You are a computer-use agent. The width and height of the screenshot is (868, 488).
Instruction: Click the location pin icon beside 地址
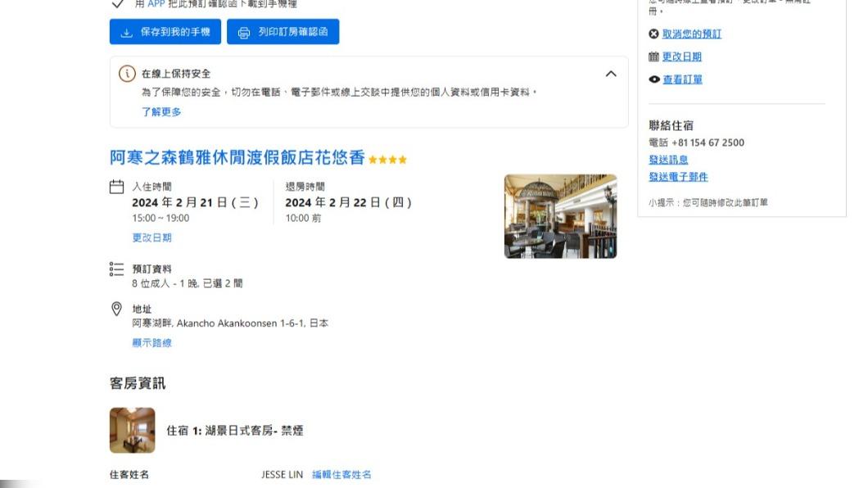coord(116,309)
